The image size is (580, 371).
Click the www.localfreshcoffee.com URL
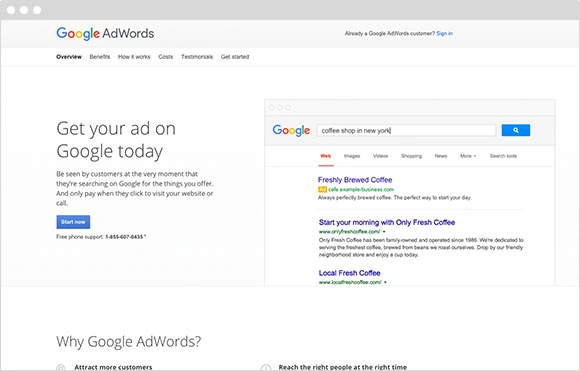350,282
